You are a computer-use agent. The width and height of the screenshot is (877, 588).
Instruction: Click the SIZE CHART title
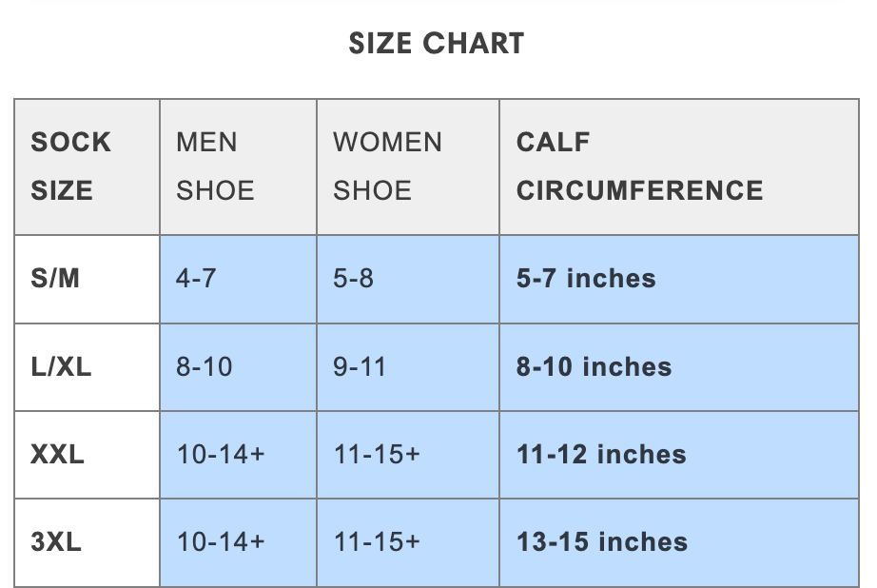tap(437, 44)
